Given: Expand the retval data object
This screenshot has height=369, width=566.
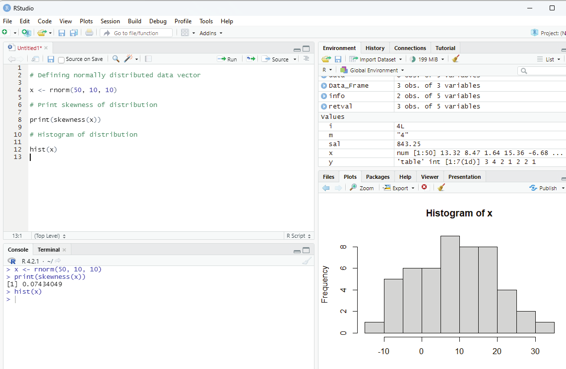Looking at the screenshot, I should 324,107.
